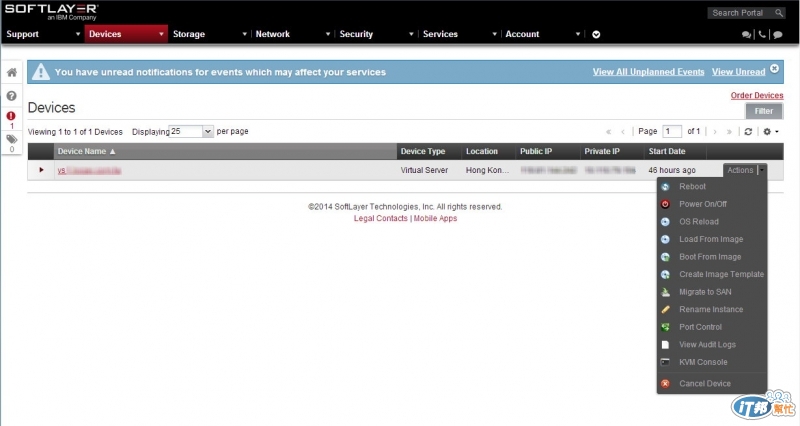Screen dimensions: 800x426
Task: Open the gear settings dropdown
Action: (x=770, y=132)
